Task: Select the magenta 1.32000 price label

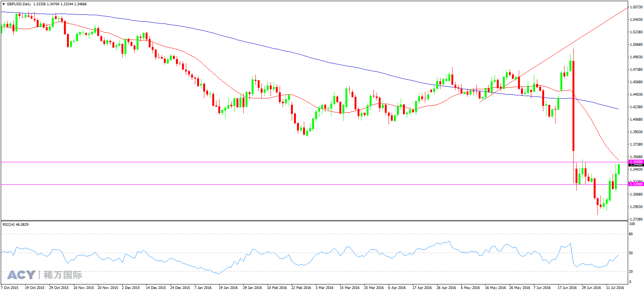Action: 636,184
